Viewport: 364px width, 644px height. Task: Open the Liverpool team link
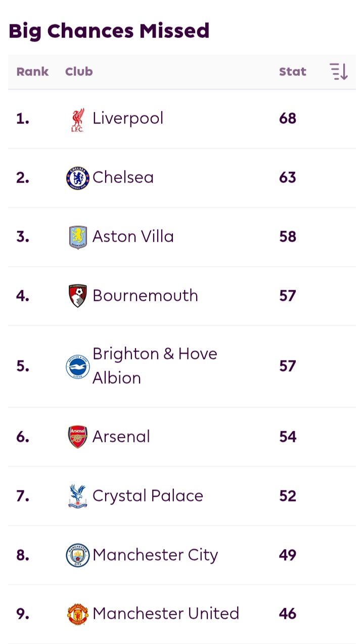(128, 118)
